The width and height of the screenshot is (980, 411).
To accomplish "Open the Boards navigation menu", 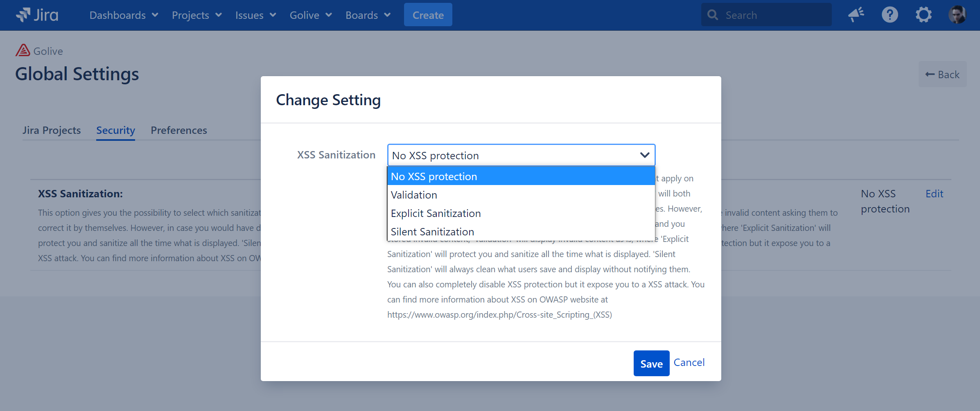I will (368, 15).
